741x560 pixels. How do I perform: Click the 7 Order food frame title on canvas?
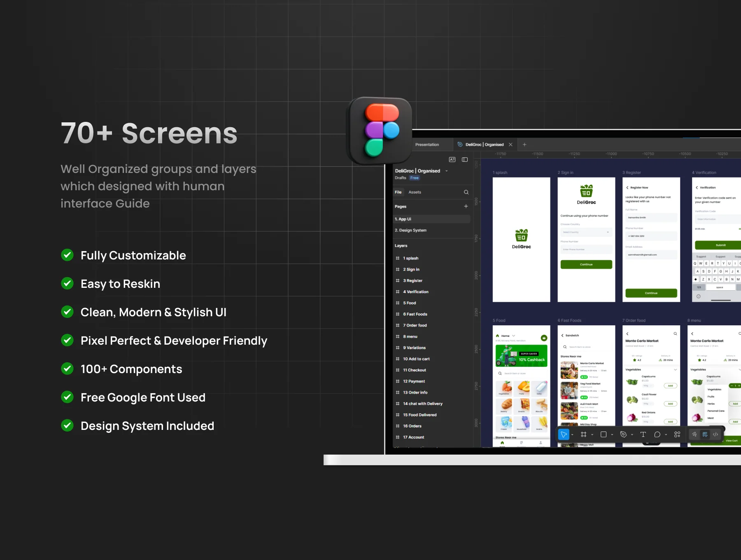pos(634,320)
